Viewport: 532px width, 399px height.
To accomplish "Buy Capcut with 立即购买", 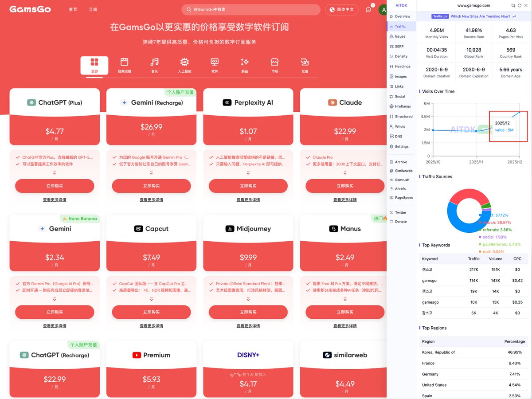I will (x=151, y=312).
